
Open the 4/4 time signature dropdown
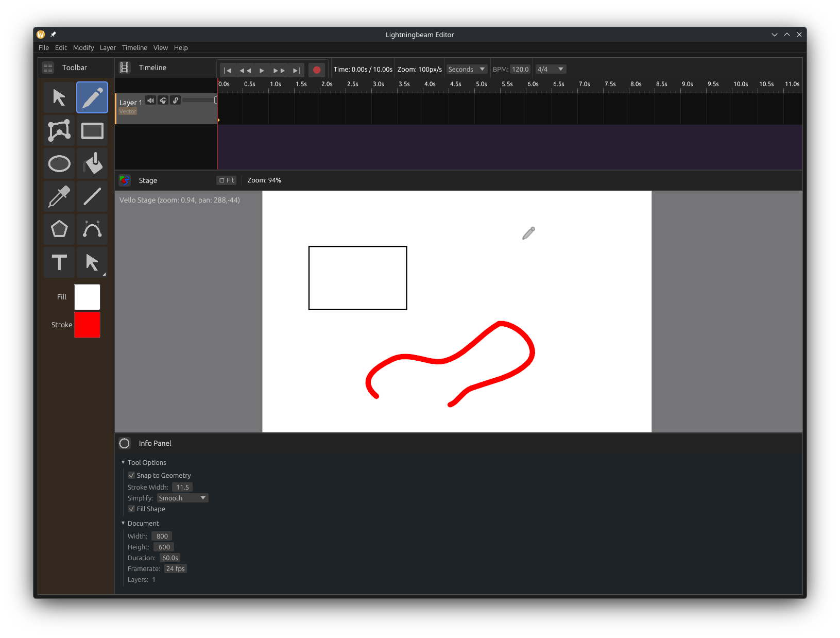(550, 69)
